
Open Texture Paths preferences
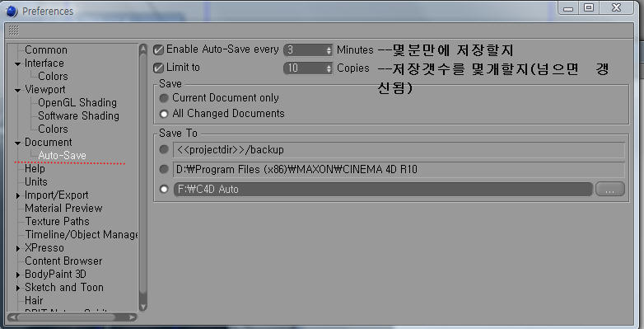[57, 221]
